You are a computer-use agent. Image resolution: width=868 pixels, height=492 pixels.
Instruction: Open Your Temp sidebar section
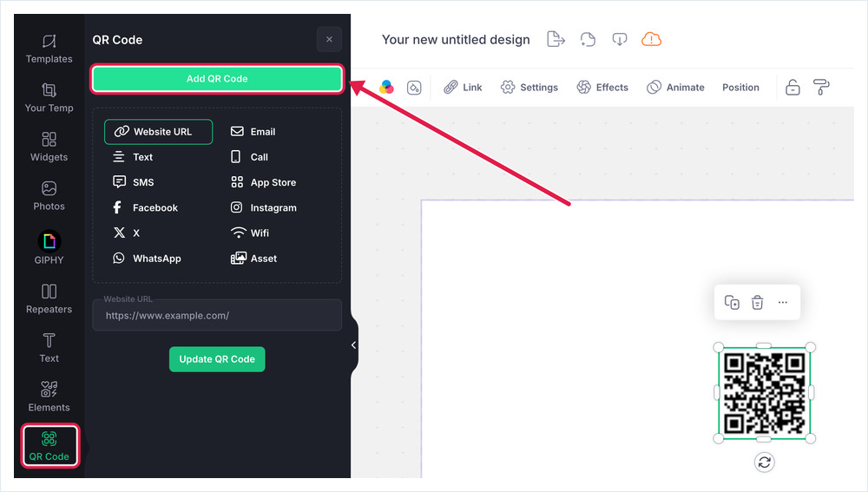(49, 98)
